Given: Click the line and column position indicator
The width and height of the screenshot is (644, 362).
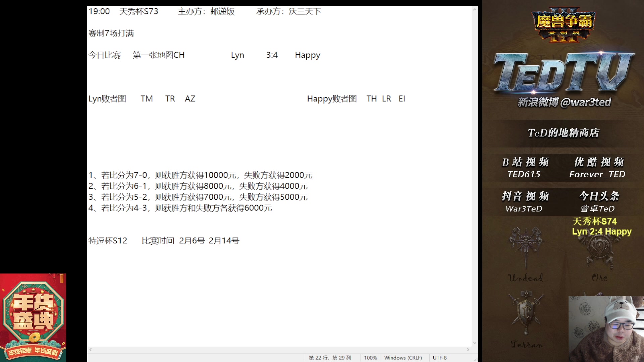Looking at the screenshot, I should point(330,358).
